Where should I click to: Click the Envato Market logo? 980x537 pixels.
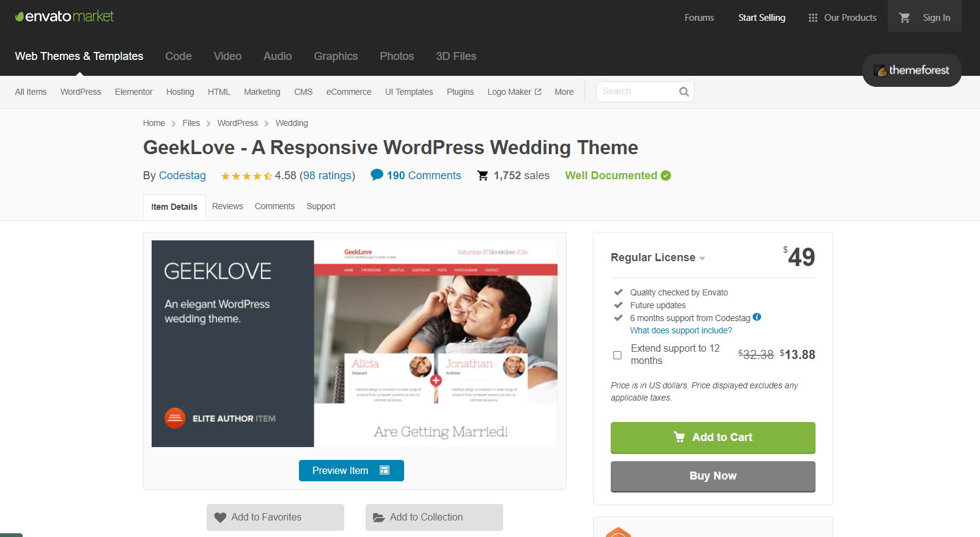[x=64, y=17]
